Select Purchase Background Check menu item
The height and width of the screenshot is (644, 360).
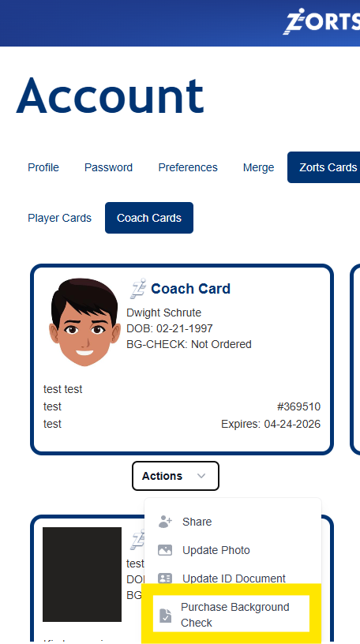(x=231, y=613)
